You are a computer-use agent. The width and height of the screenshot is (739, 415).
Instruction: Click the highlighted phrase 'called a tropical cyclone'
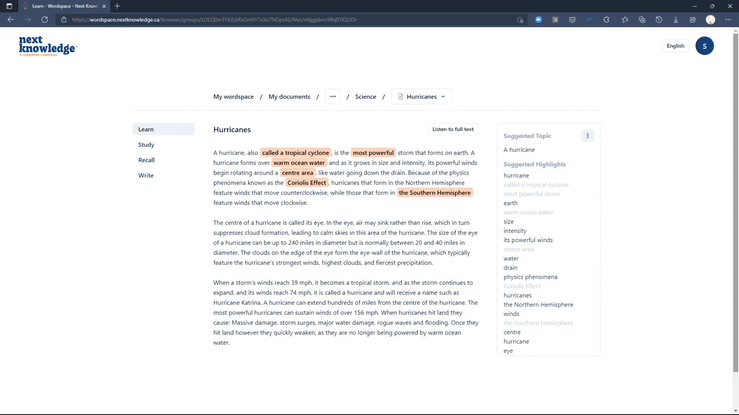[x=296, y=153]
